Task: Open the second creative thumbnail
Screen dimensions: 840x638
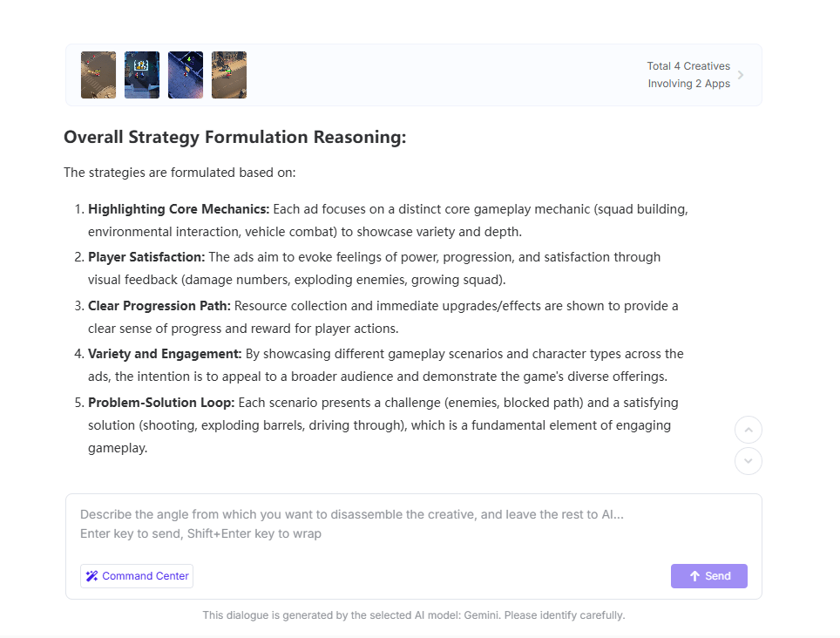Action: pyautogui.click(x=142, y=75)
